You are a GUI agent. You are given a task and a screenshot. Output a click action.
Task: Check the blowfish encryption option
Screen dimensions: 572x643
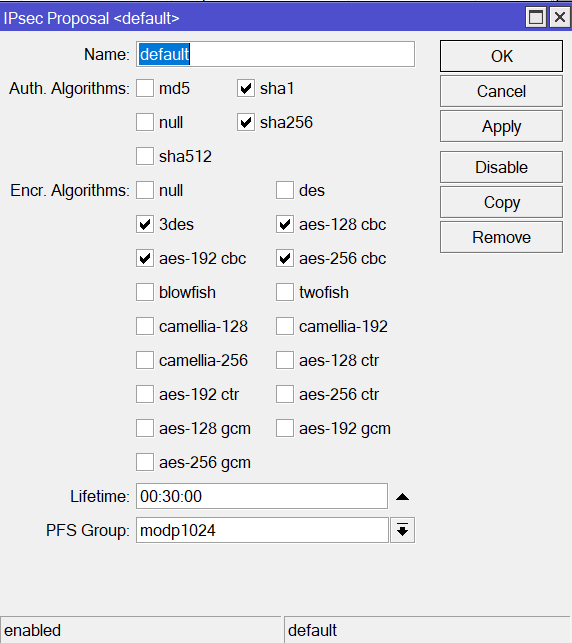tap(145, 292)
